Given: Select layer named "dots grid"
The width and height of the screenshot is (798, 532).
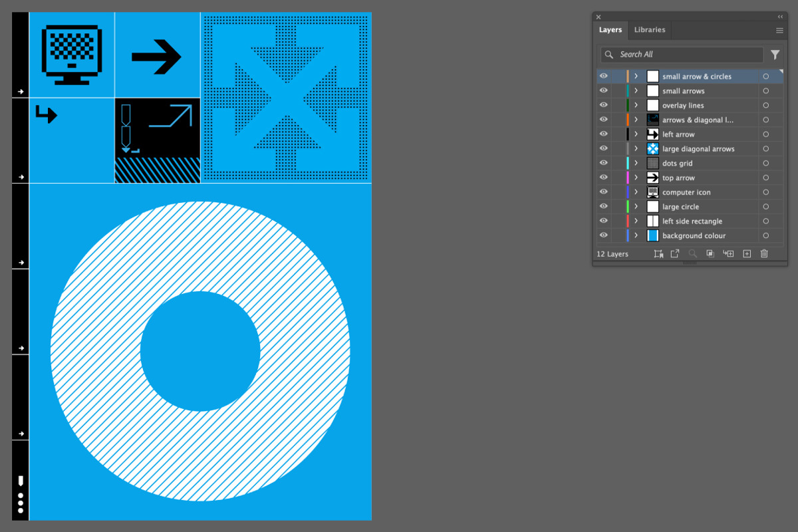Looking at the screenshot, I should click(677, 164).
